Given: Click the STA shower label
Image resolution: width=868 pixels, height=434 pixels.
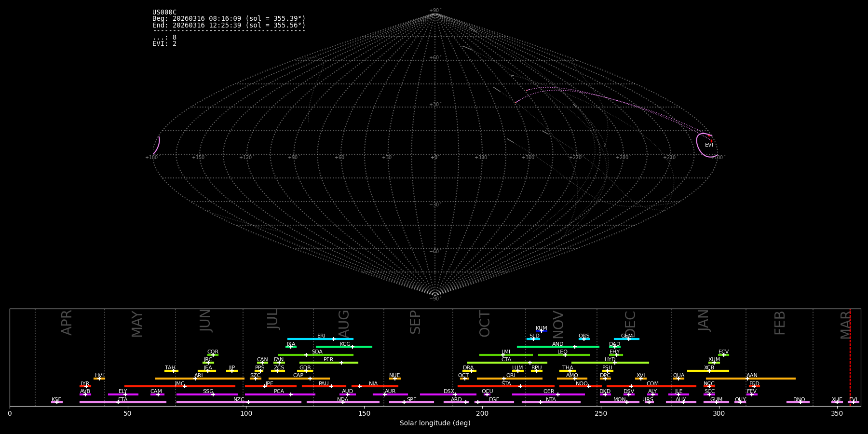Looking at the screenshot, I should point(506,384).
